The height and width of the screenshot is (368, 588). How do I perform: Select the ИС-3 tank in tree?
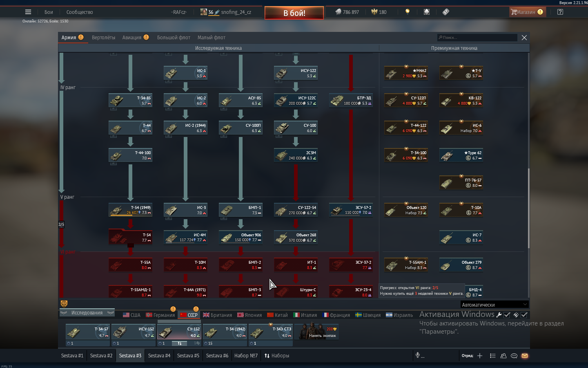[x=185, y=210]
